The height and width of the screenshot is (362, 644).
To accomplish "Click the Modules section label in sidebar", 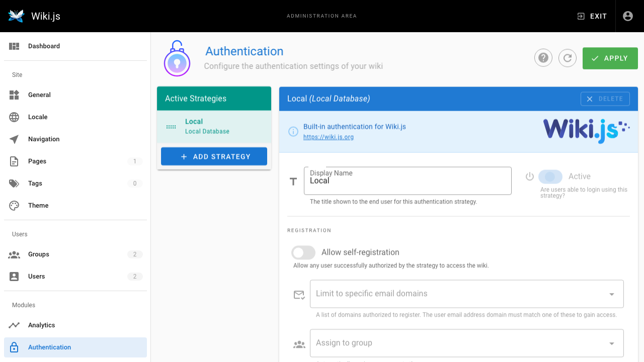I will [24, 305].
